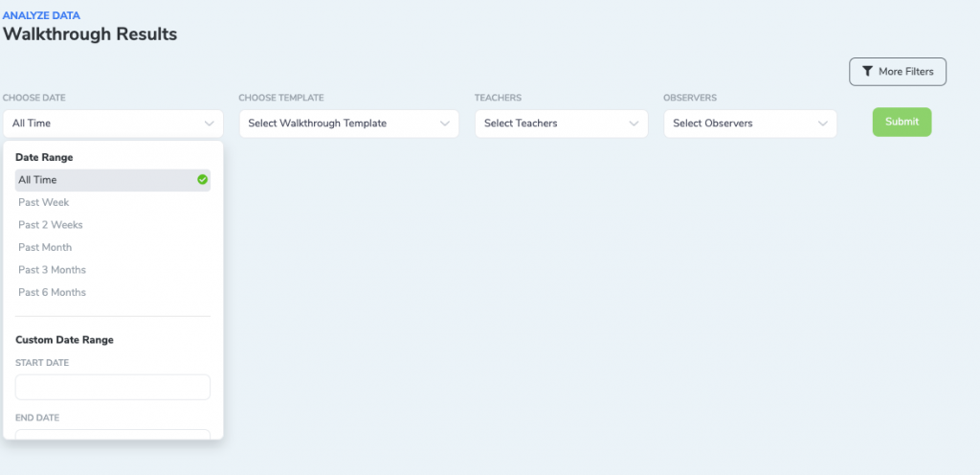Collapse the date dropdown using its chevron
The height and width of the screenshot is (475, 980).
pyautogui.click(x=210, y=124)
